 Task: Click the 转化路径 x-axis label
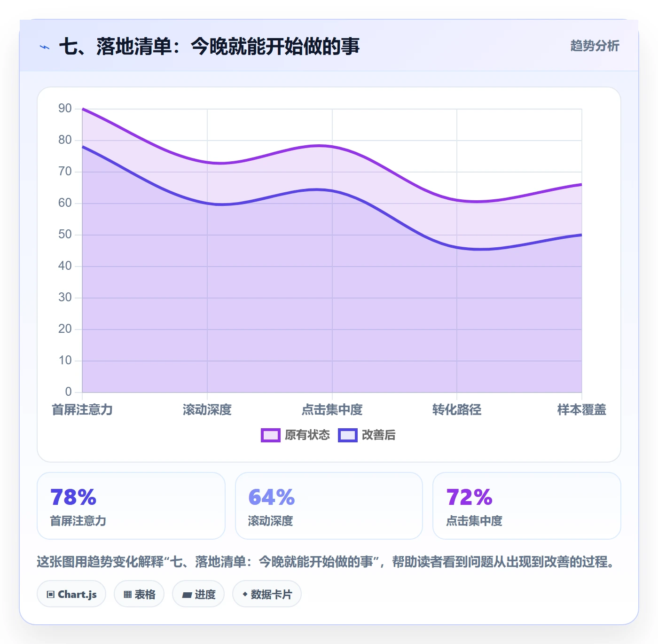click(457, 410)
